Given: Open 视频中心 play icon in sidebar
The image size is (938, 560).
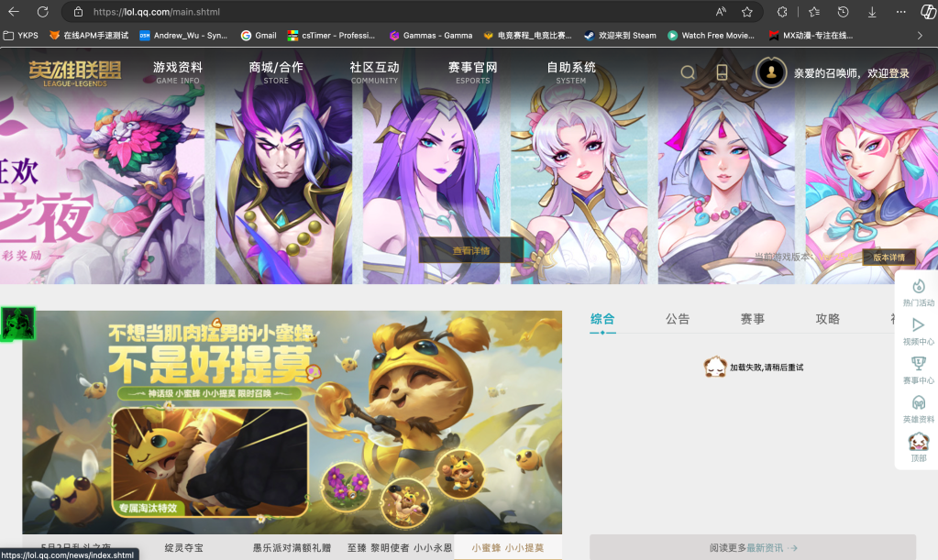Looking at the screenshot, I should (x=918, y=325).
